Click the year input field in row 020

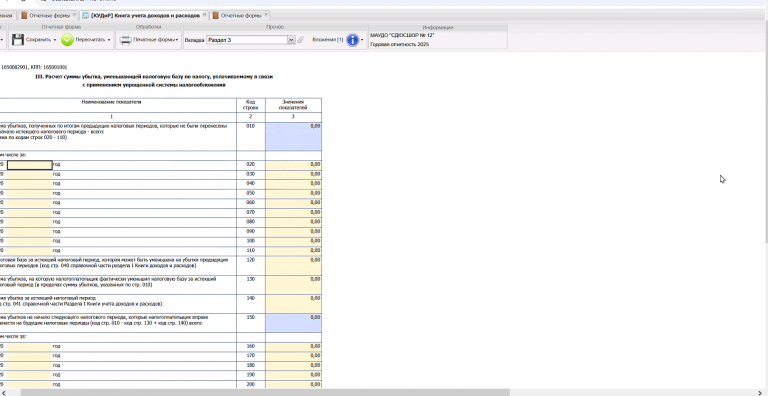click(x=29, y=165)
